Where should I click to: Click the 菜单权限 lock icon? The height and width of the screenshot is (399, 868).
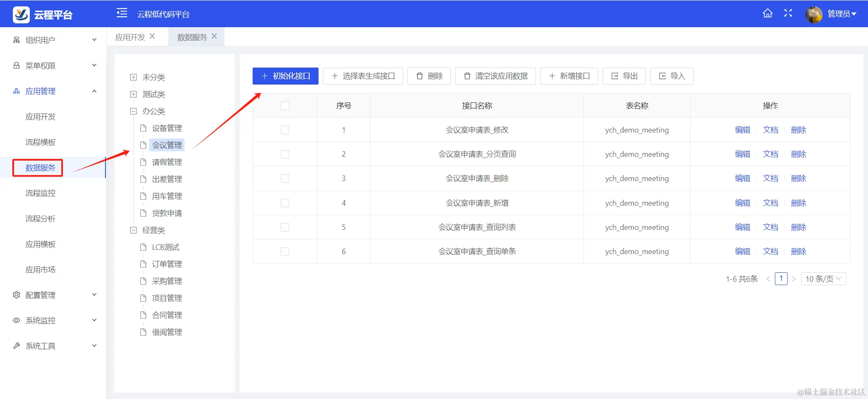click(x=16, y=65)
